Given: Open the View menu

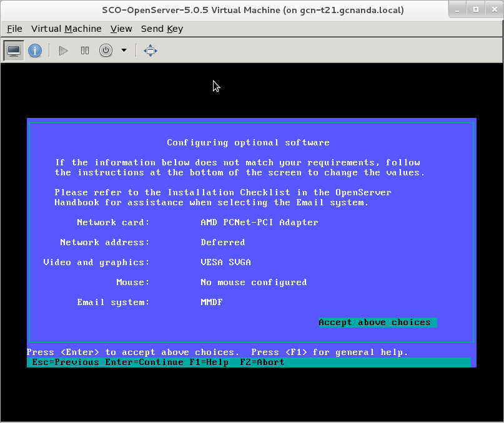Looking at the screenshot, I should 121,29.
